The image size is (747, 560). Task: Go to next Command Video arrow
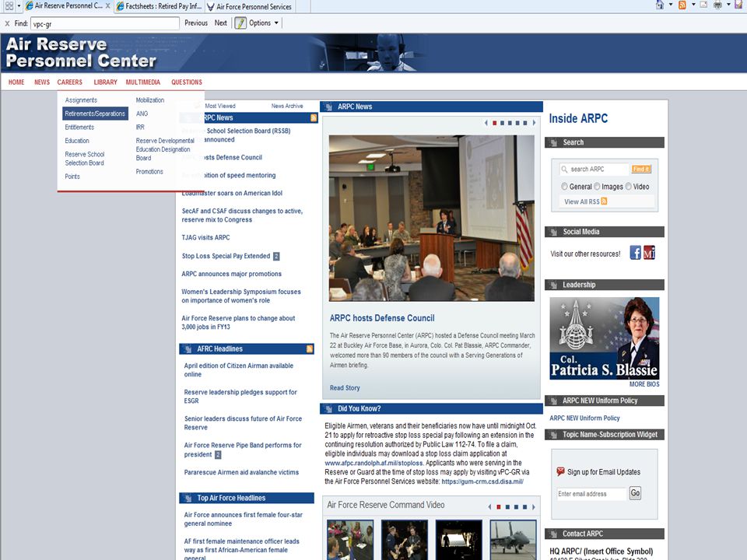tap(534, 507)
